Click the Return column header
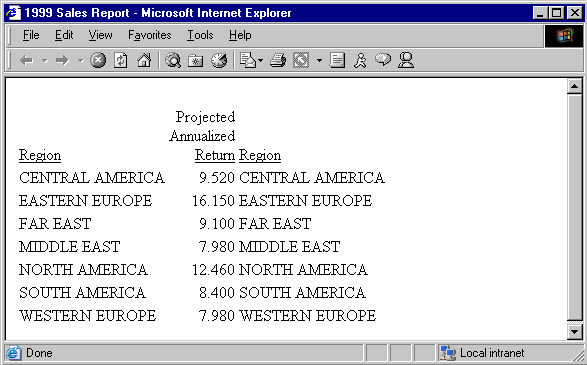The image size is (587, 365). point(215,155)
